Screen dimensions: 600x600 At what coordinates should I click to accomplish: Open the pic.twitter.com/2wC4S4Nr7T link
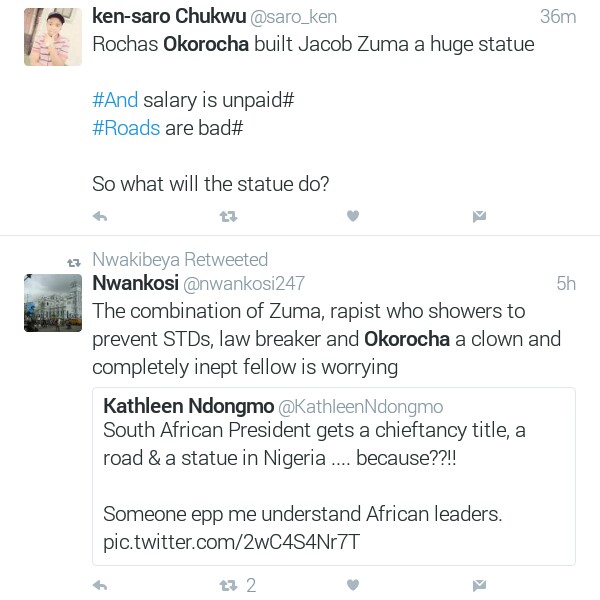(231, 543)
